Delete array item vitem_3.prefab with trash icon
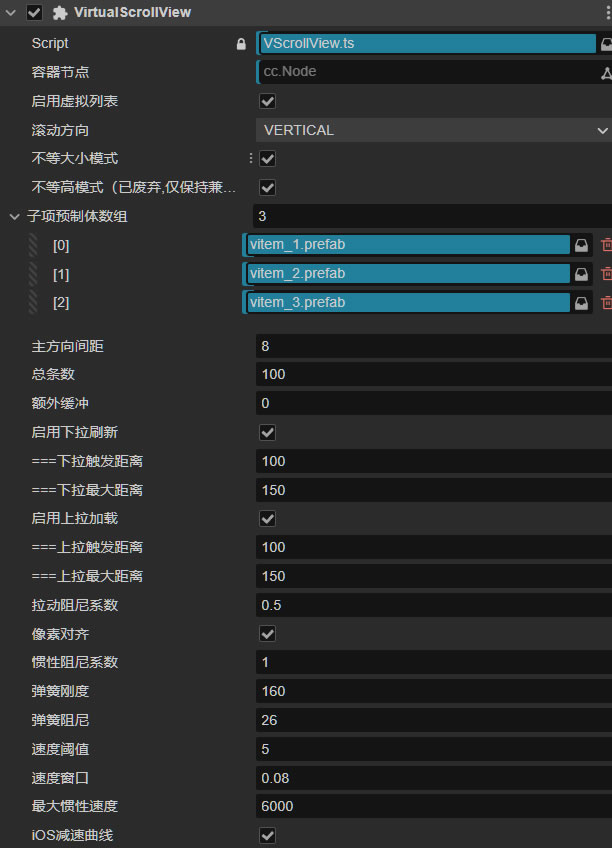 click(606, 303)
